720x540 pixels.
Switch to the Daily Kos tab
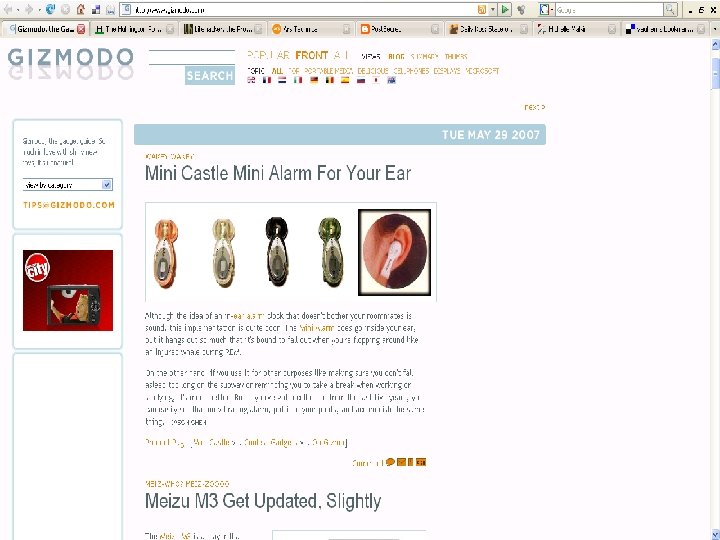tap(489, 29)
